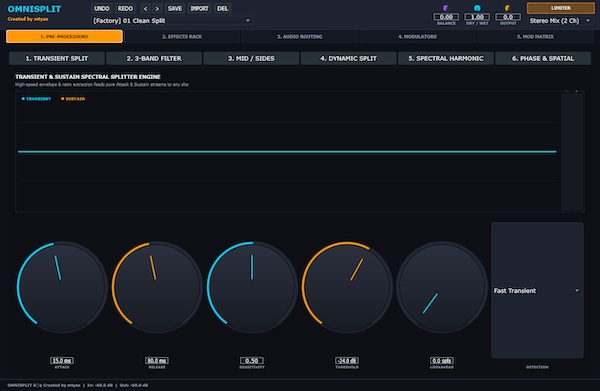This screenshot has width=600, height=391.
Task: Click the Lookahead value field 0.0 spls
Action: point(442,360)
